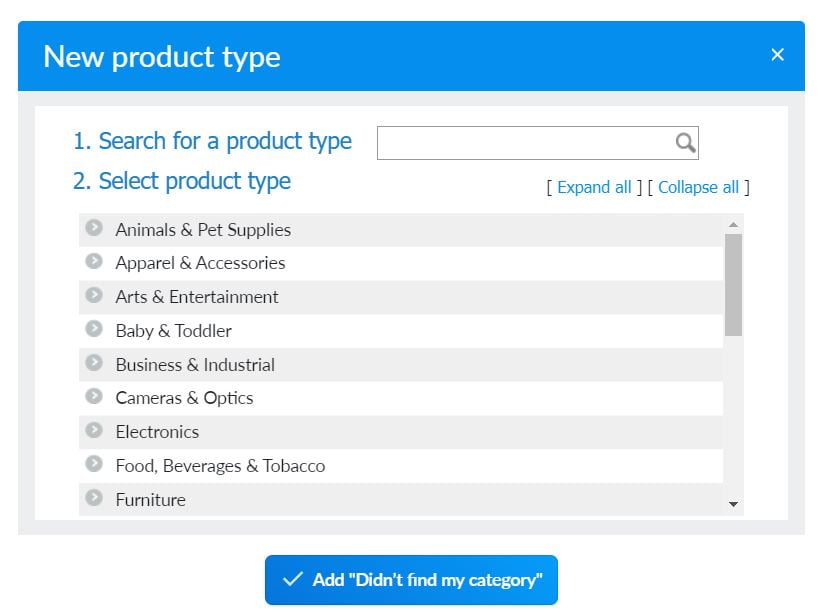Close the New product type dialog

click(x=777, y=55)
